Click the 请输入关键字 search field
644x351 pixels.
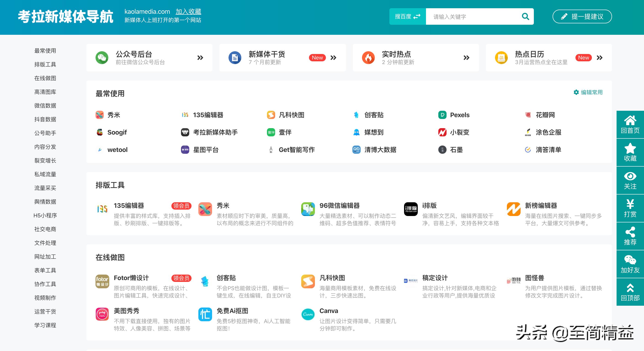[474, 16]
